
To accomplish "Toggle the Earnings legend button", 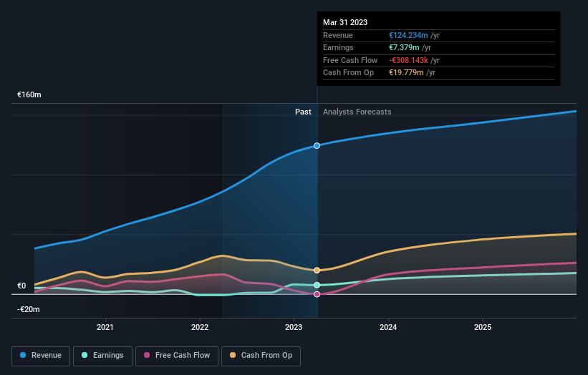I will coord(102,356).
